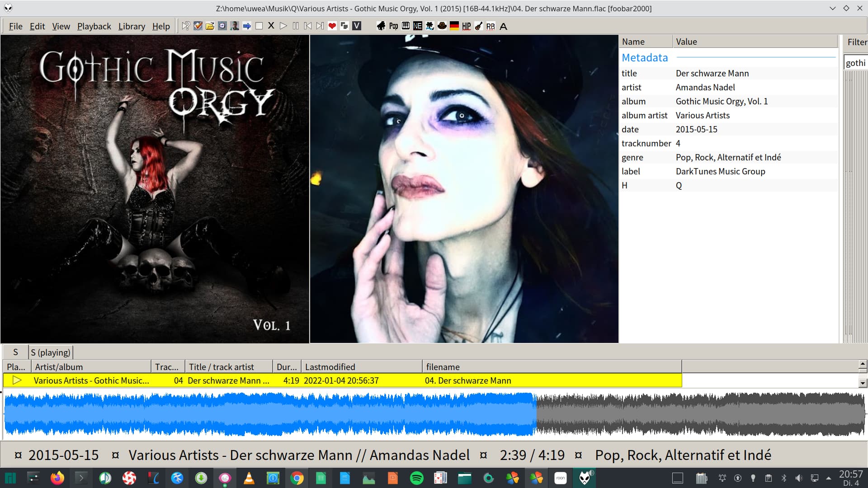
Task: Click the orange checkmark toolbar icon
Action: click(198, 26)
